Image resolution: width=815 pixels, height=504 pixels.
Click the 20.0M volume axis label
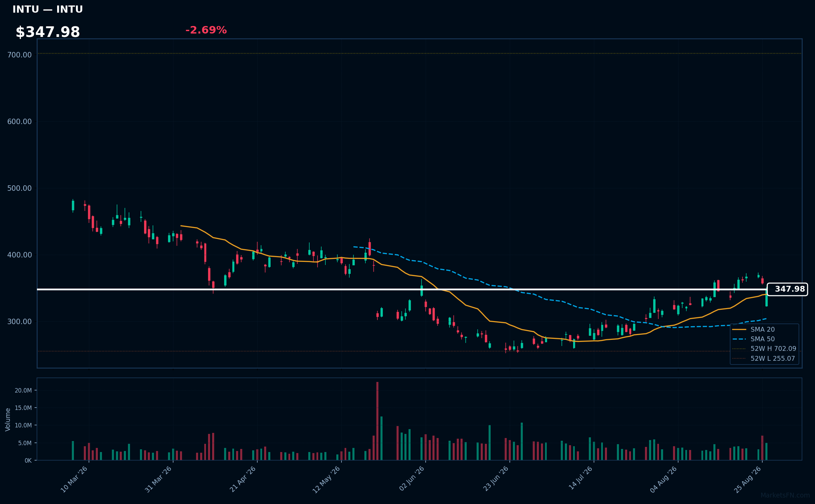pos(23,390)
